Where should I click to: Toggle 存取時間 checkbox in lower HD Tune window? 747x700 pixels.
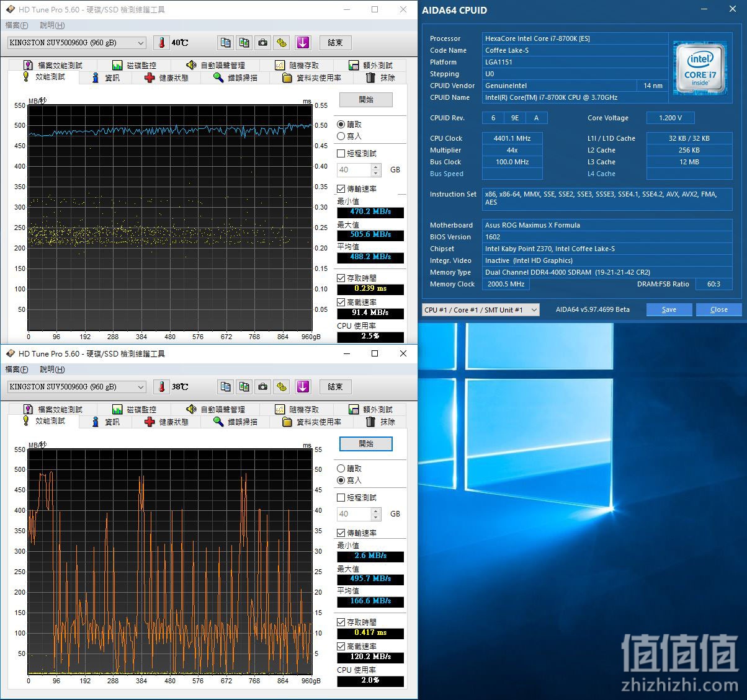click(x=341, y=622)
